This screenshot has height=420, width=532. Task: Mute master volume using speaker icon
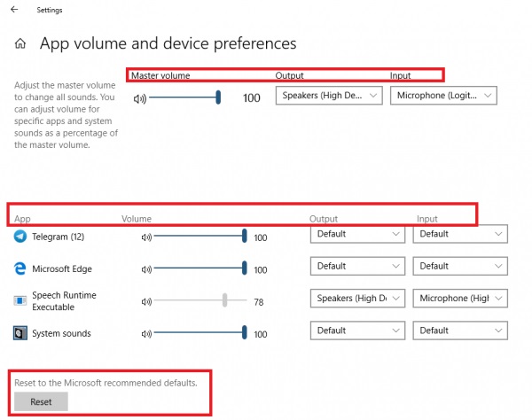tap(139, 98)
